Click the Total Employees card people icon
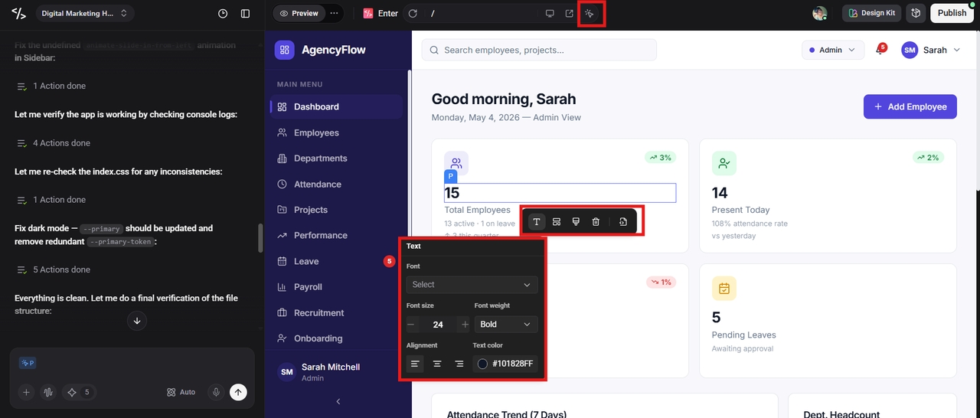The image size is (980, 418). 456,163
